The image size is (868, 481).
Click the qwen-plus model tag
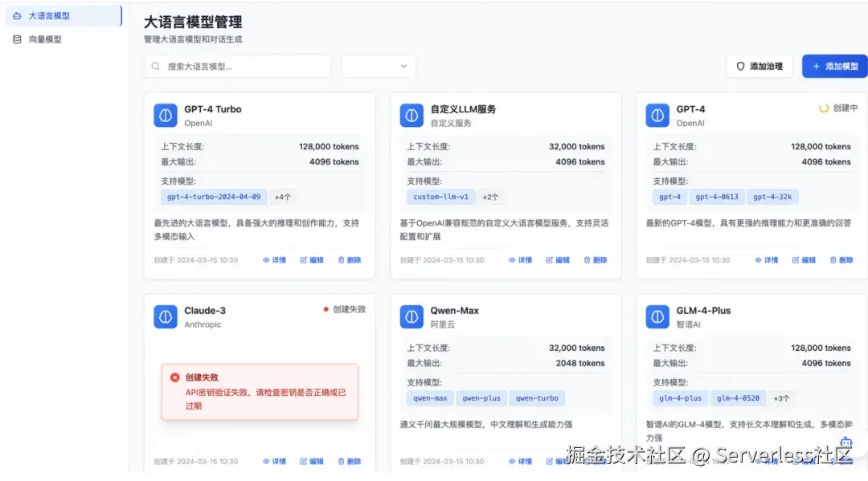coord(481,398)
